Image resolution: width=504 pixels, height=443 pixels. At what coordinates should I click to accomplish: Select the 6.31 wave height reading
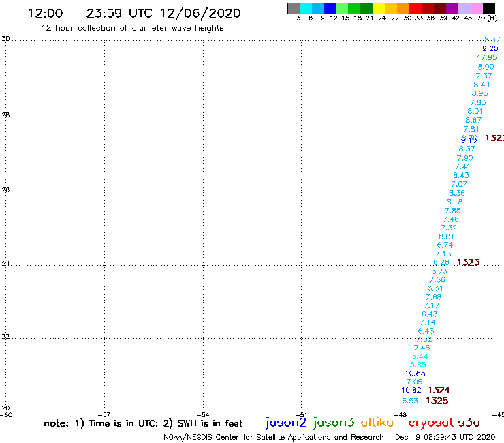tap(435, 288)
